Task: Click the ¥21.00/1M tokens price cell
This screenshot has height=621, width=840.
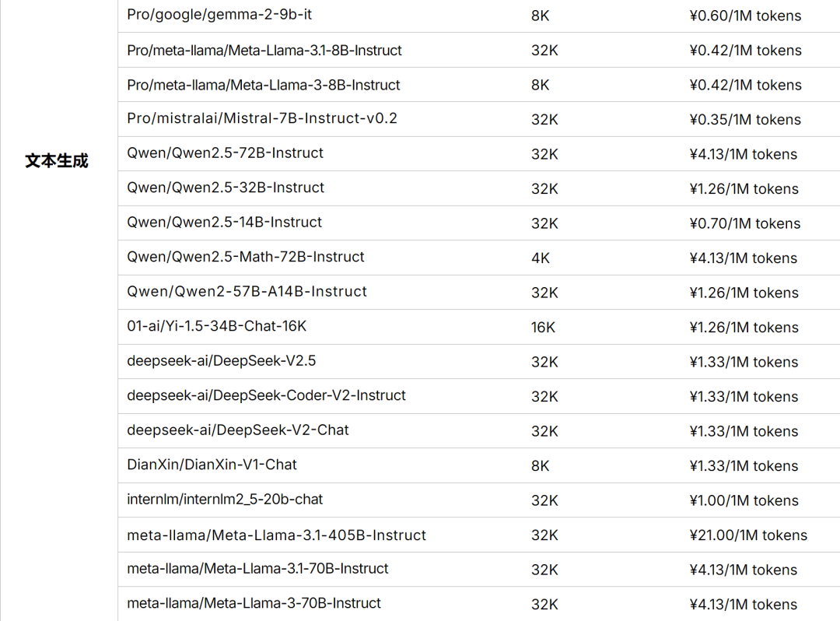Action: [x=748, y=535]
